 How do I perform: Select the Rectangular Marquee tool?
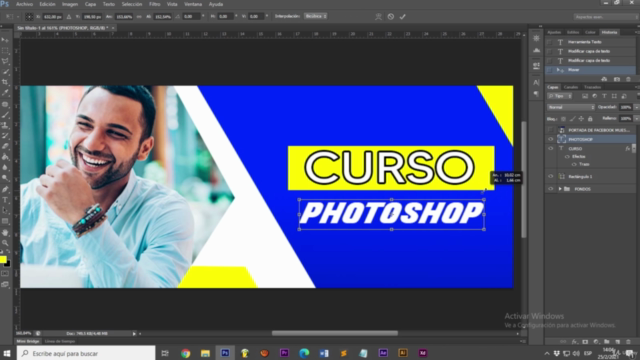click(x=5, y=51)
